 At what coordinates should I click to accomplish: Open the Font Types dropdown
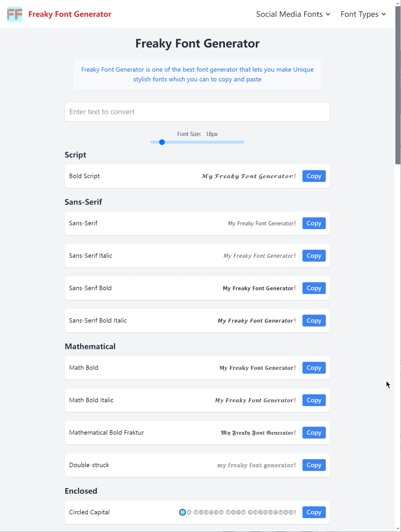[x=359, y=14]
